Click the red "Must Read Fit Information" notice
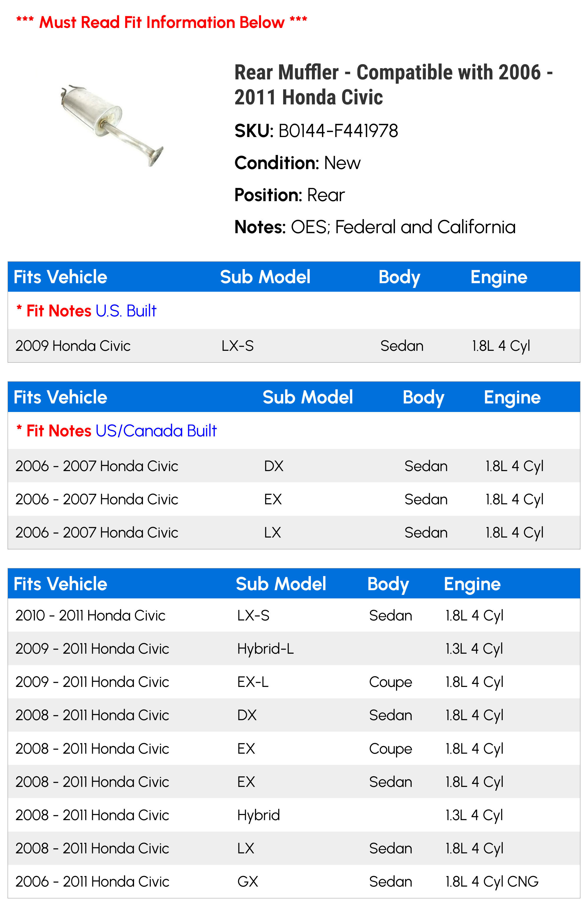The width and height of the screenshot is (588, 906). [x=161, y=22]
